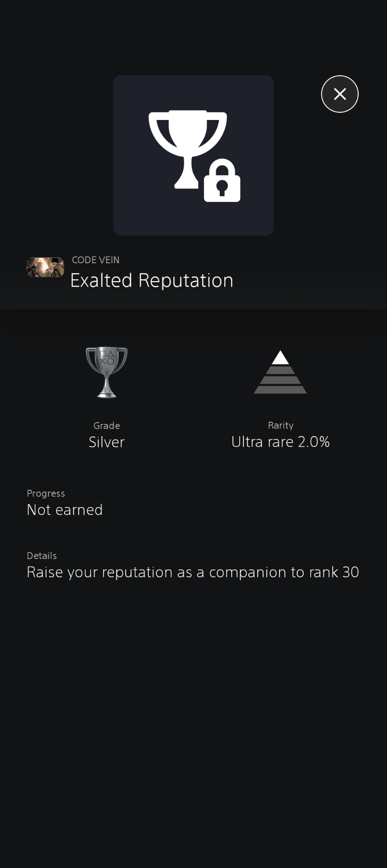Tap the Details section label
This screenshot has width=387, height=868.
pos(42,556)
